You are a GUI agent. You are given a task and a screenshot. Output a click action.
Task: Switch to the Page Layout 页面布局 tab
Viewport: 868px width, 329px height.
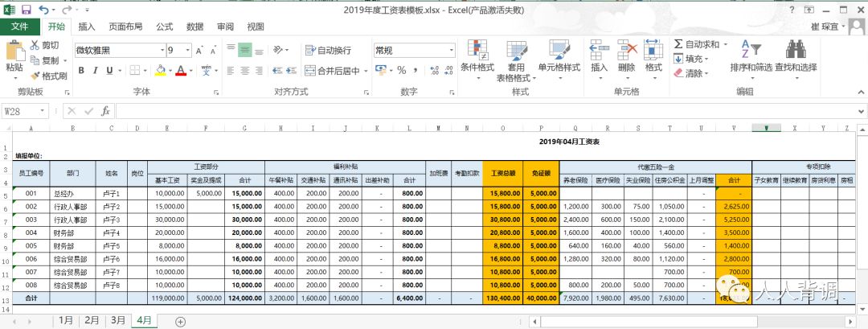pos(125,27)
